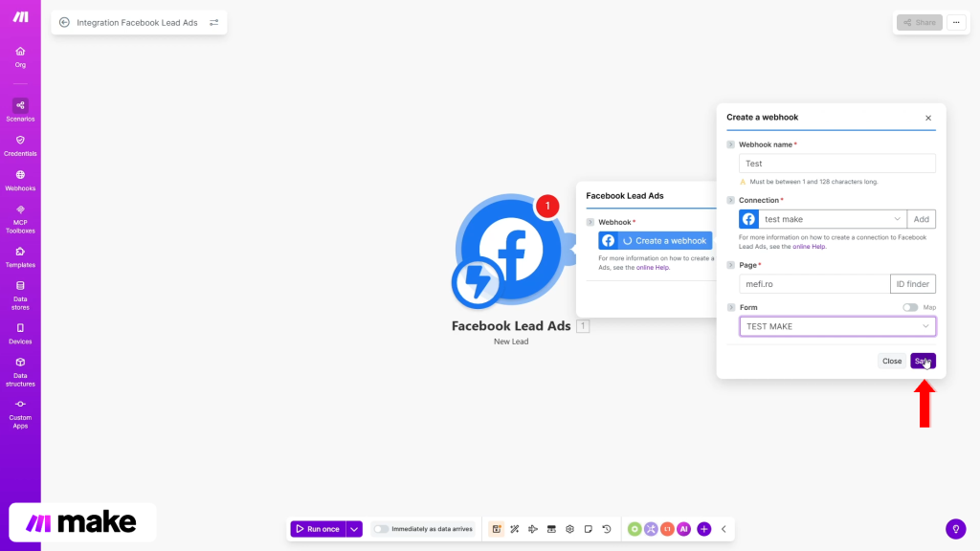Open online Help link in Create webhook dialog

(x=809, y=247)
